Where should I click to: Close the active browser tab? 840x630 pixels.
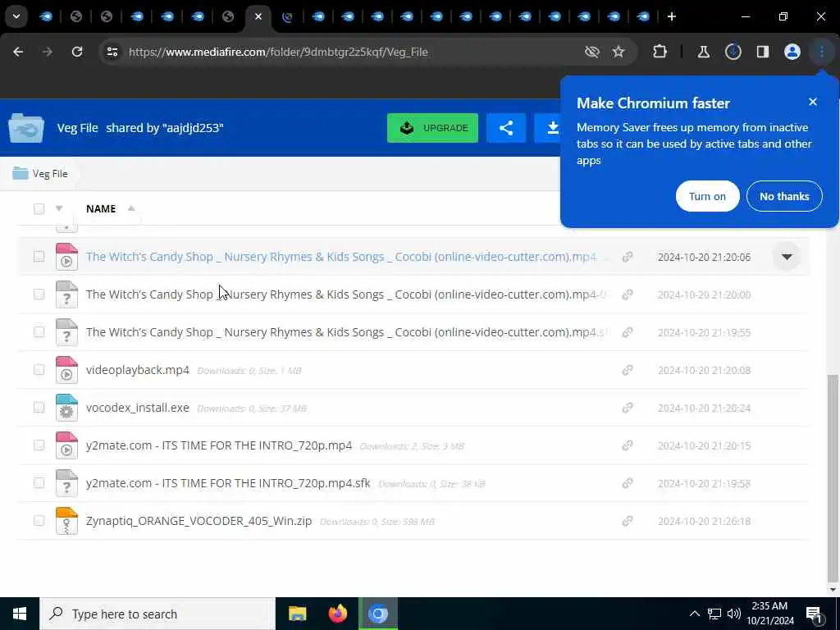[258, 16]
